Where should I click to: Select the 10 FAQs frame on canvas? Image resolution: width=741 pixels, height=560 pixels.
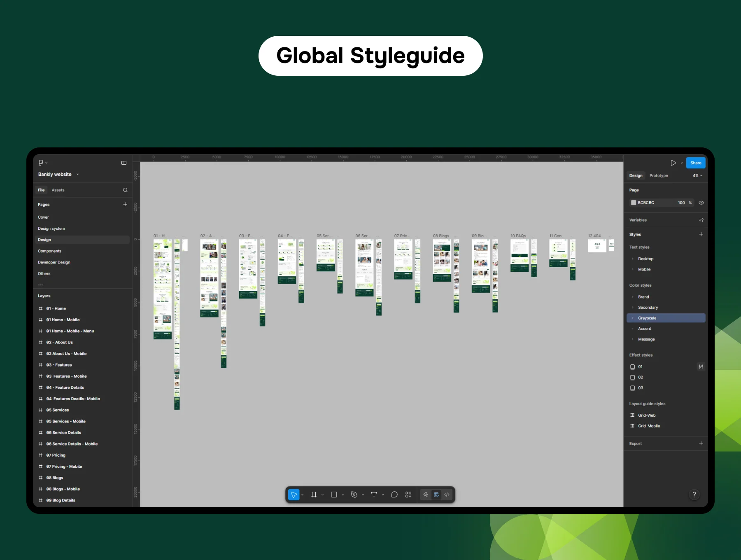pos(520,256)
